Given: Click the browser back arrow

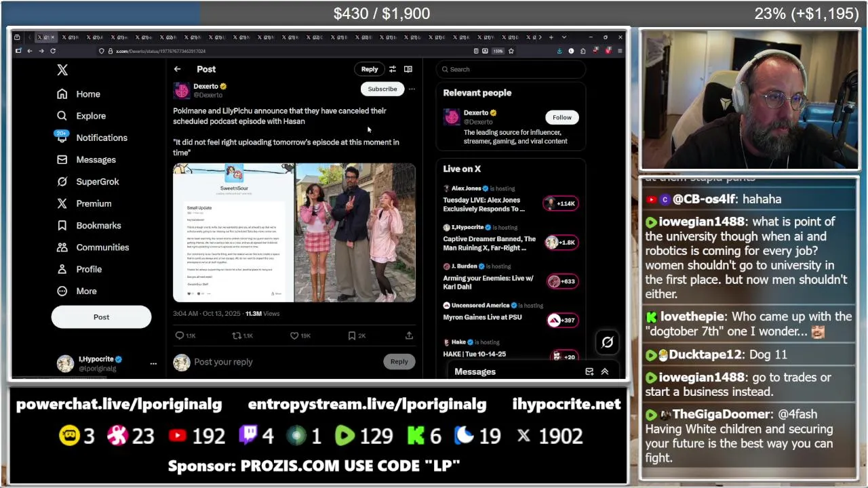Looking at the screenshot, I should tap(29, 51).
